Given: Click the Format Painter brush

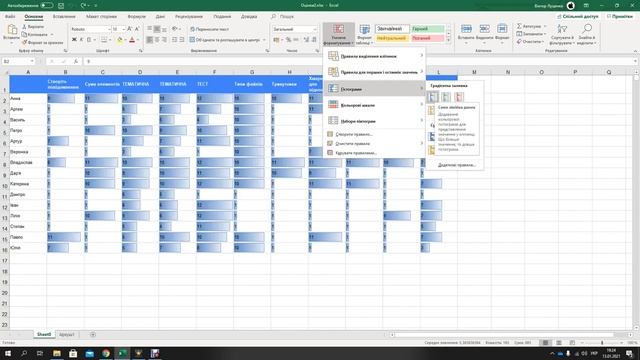Looking at the screenshot, I should 24,42.
